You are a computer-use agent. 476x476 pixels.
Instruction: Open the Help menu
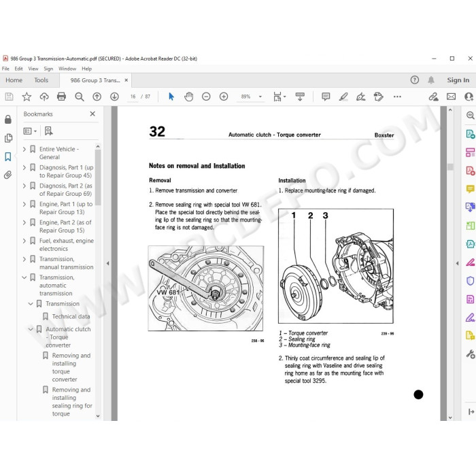click(x=86, y=69)
